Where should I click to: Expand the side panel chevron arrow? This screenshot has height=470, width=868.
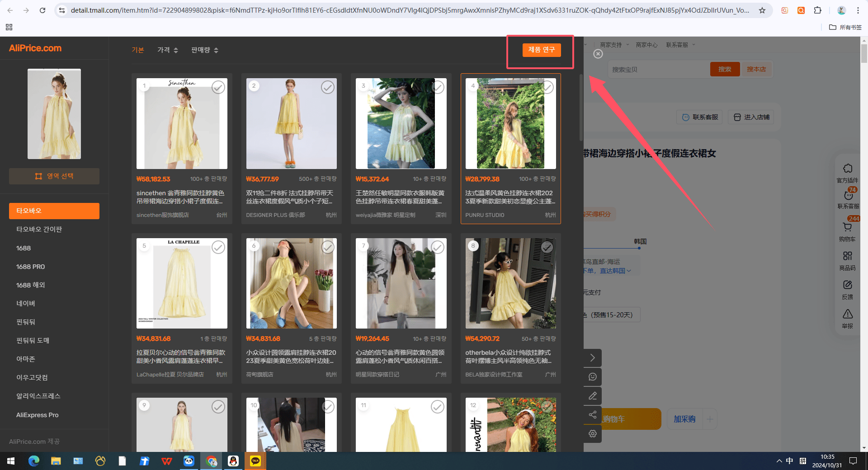click(593, 358)
